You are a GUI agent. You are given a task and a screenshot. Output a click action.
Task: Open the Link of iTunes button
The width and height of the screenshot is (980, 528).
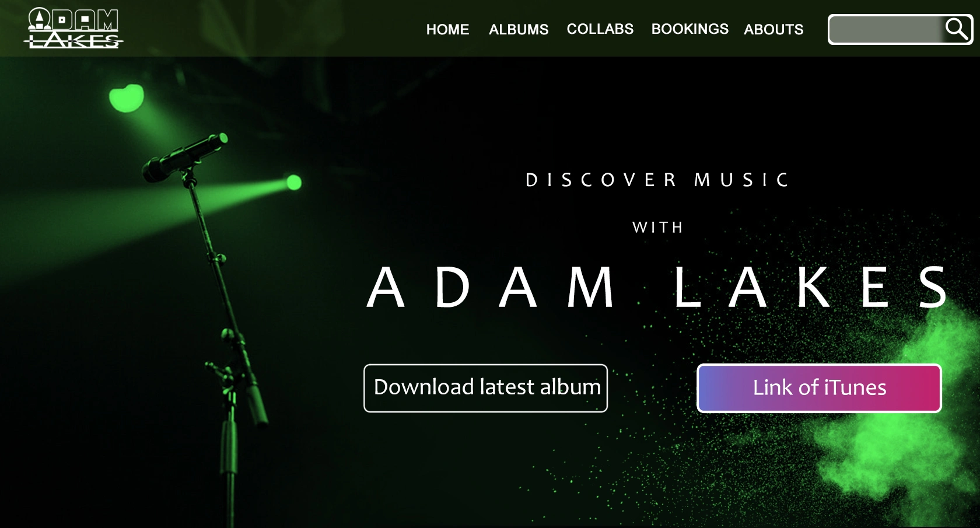(819, 388)
